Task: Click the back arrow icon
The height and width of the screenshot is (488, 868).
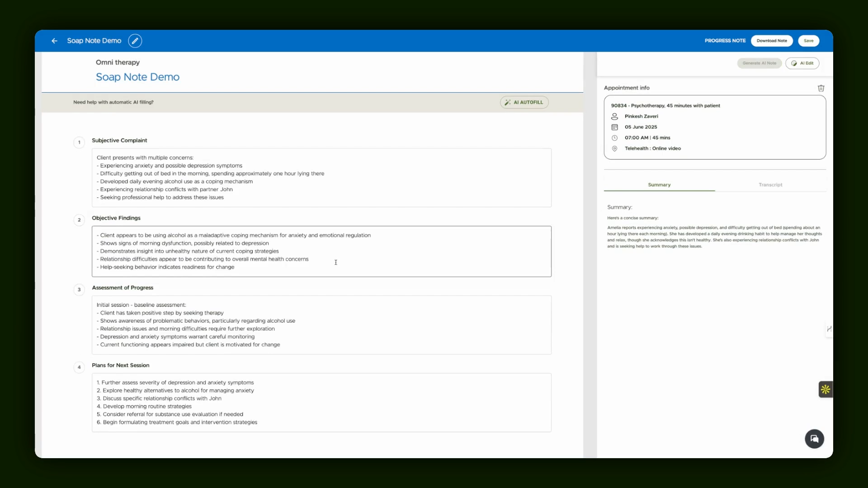Action: (x=54, y=41)
